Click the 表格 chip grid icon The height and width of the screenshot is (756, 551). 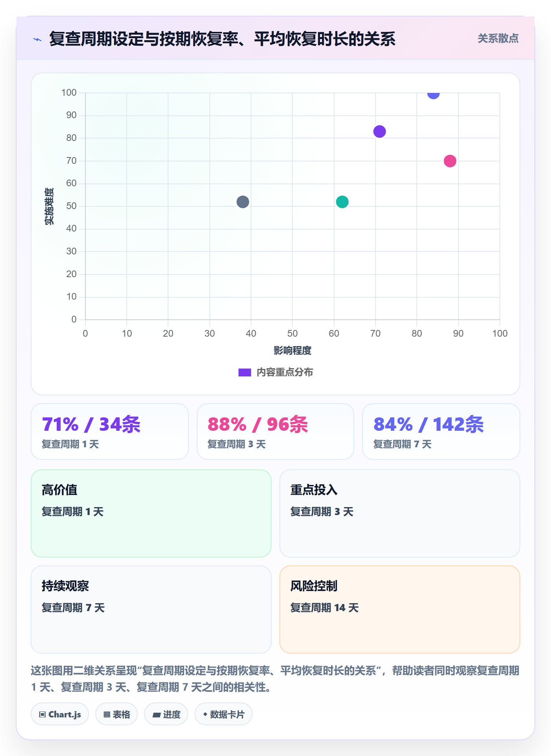click(x=107, y=715)
